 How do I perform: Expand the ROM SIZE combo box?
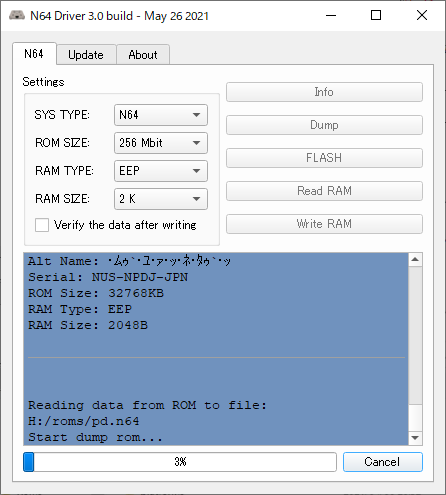(161, 143)
